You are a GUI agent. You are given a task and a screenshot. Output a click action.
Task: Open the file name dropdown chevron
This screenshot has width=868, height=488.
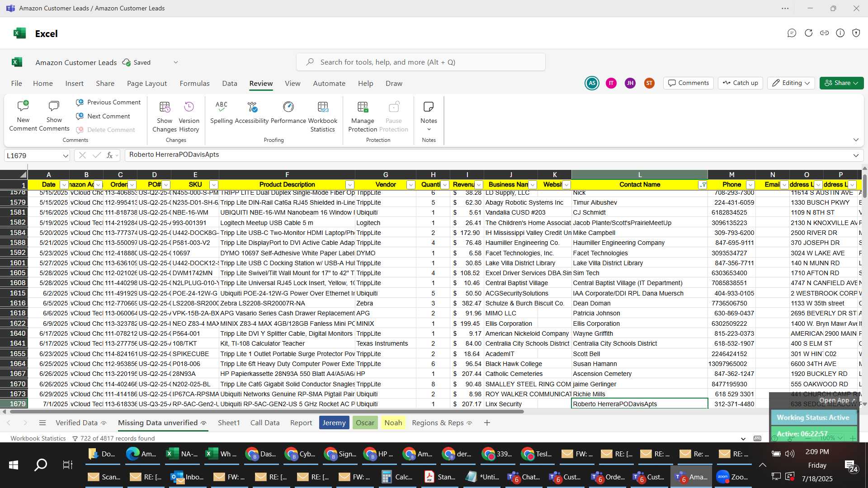pyautogui.click(x=176, y=62)
